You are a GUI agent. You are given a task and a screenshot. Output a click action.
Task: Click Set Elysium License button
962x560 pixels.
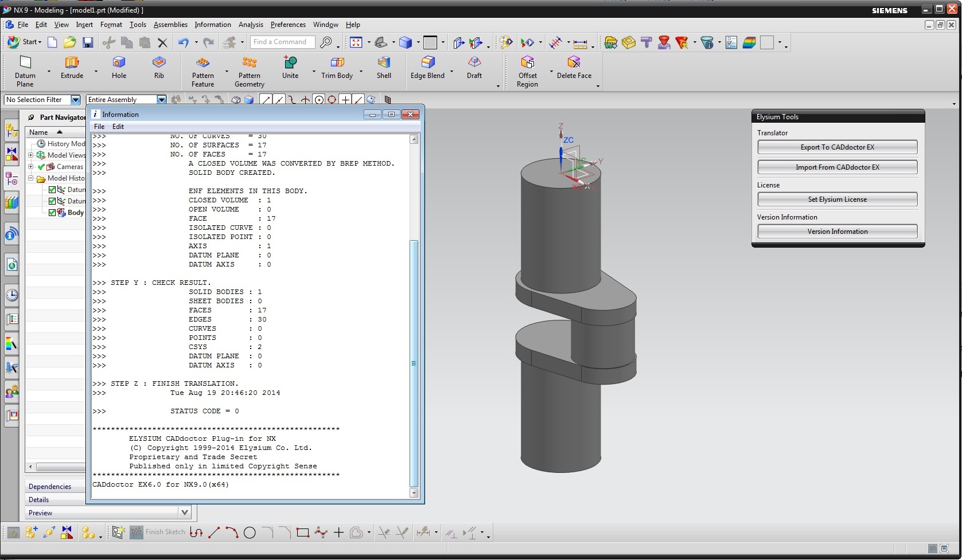click(x=838, y=199)
